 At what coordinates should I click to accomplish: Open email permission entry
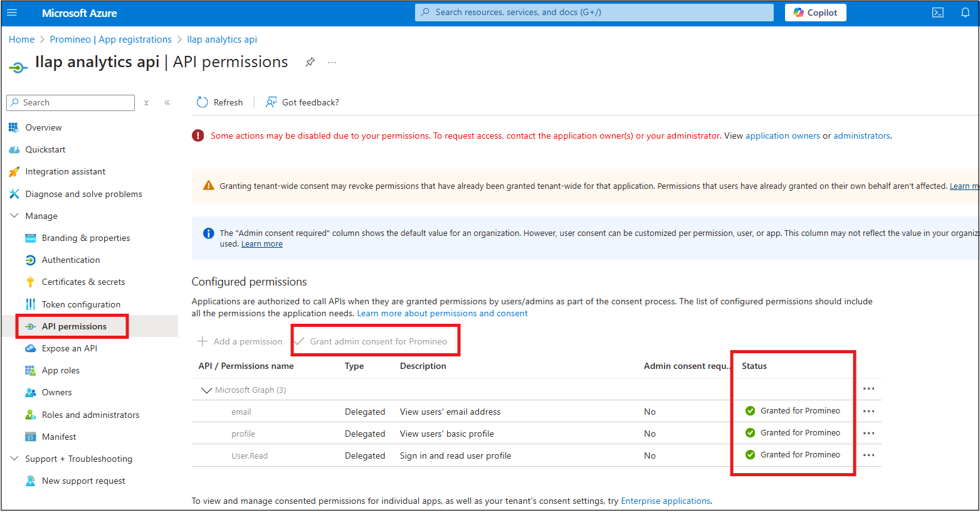coord(241,412)
